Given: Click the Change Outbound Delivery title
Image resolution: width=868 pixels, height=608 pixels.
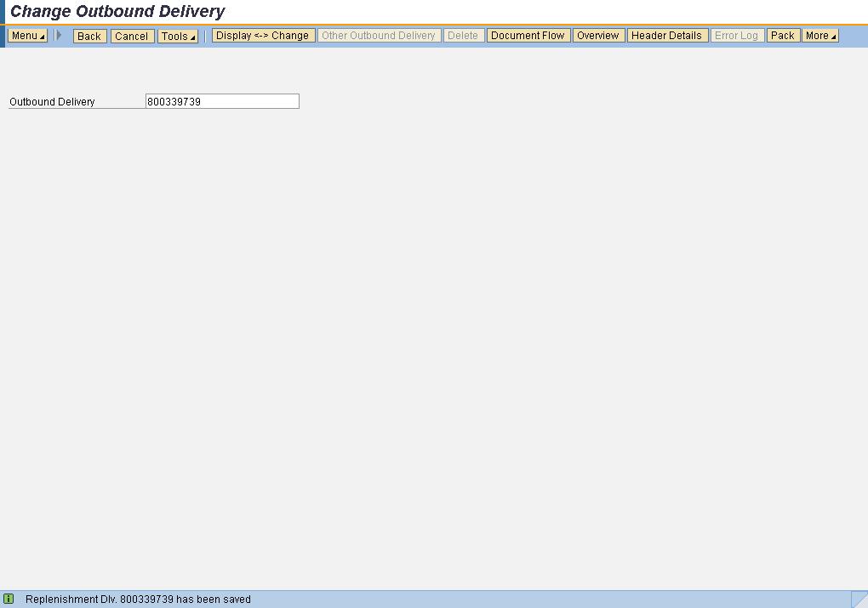Looking at the screenshot, I should 117,12.
